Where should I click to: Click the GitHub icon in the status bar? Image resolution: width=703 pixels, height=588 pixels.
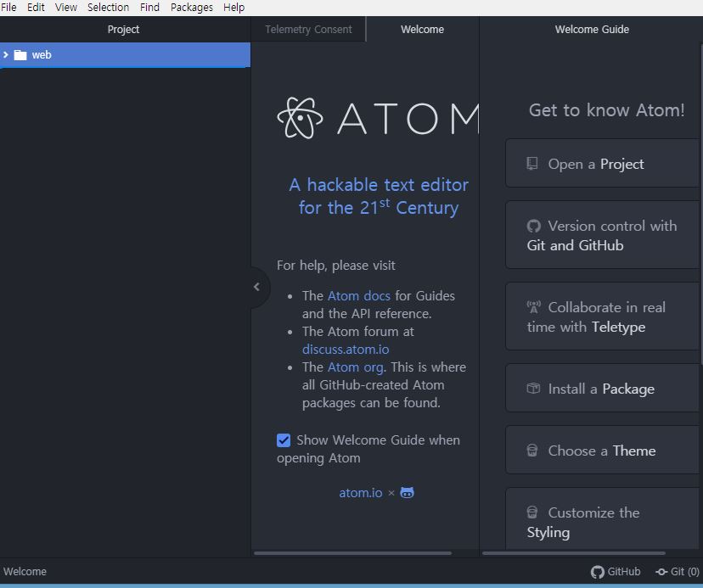pos(597,572)
